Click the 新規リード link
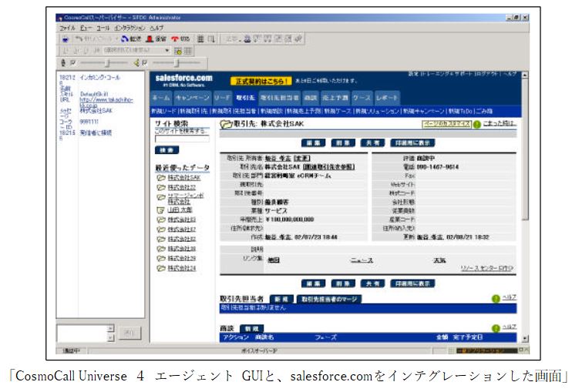 pos(163,111)
